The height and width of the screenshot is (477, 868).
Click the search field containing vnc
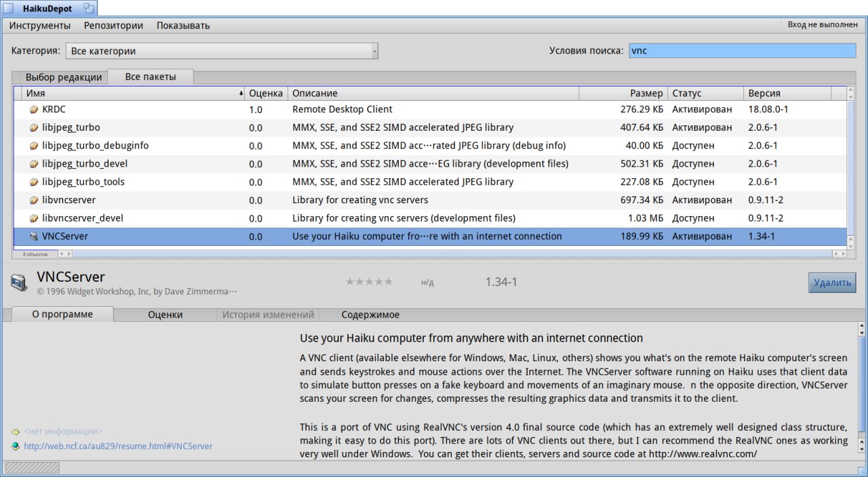[743, 51]
